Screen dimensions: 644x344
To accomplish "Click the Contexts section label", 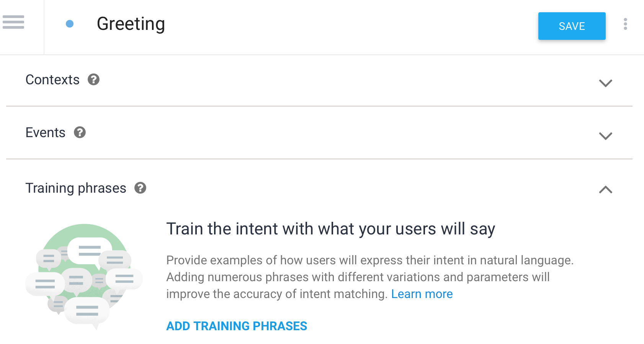I will [52, 80].
